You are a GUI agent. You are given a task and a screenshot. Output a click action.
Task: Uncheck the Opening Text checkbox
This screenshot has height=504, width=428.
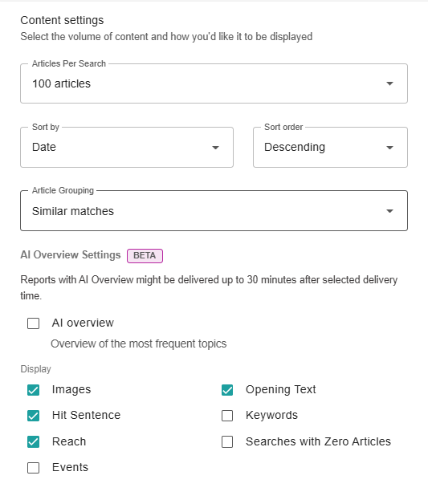click(227, 390)
